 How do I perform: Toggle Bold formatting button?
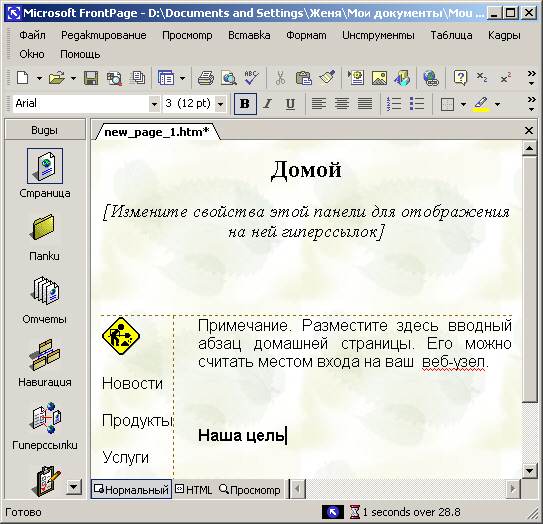pyautogui.click(x=245, y=104)
